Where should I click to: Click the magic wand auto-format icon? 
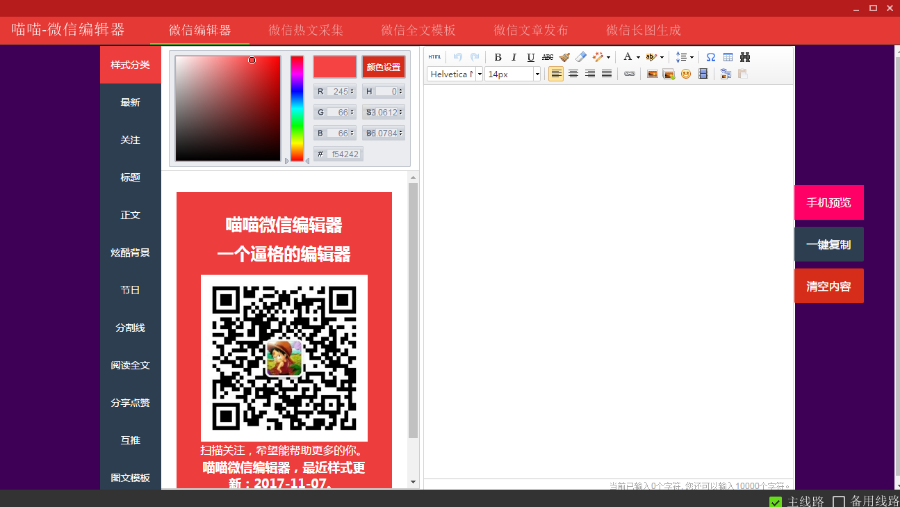(x=598, y=57)
